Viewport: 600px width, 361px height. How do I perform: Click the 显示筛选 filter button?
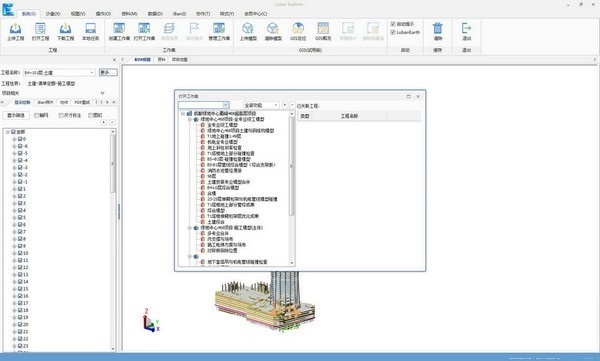point(16,115)
